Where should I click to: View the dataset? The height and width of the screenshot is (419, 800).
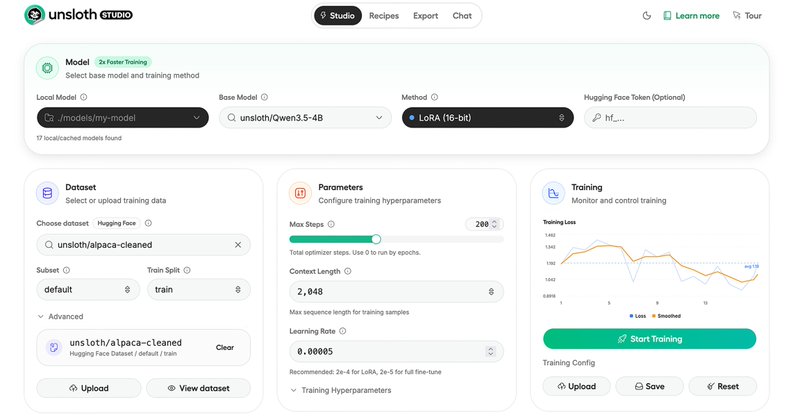coord(198,388)
